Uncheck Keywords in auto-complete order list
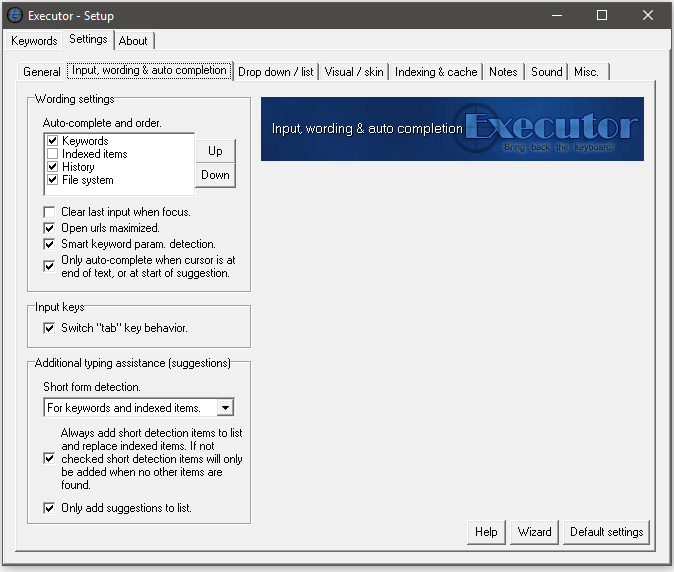 point(52,141)
